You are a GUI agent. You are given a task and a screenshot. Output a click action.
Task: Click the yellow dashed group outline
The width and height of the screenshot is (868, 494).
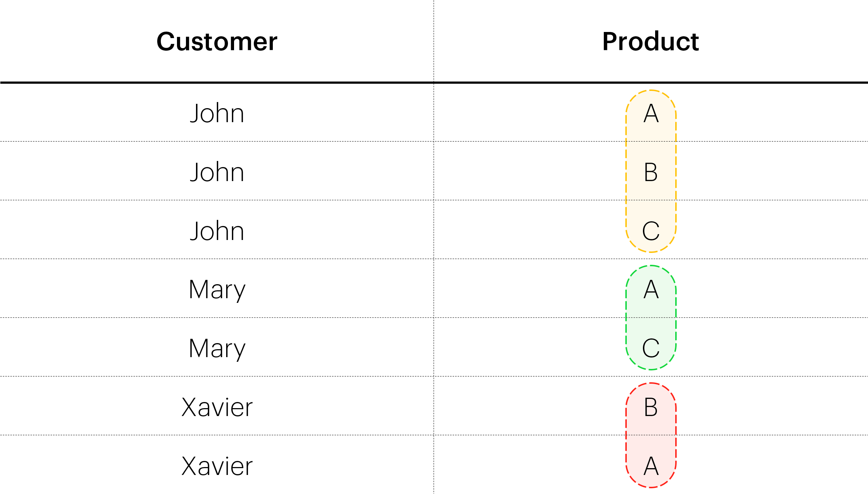tap(651, 171)
